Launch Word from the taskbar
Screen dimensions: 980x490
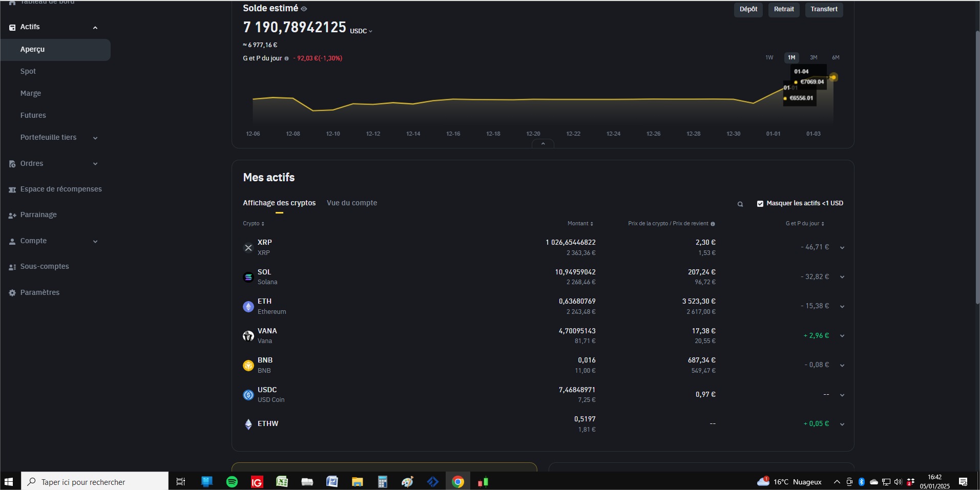pos(332,482)
